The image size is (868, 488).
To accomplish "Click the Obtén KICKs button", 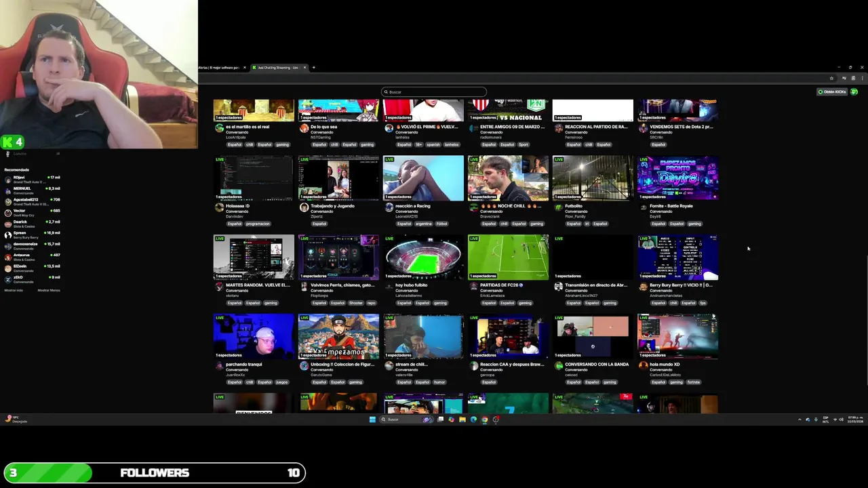I will tap(832, 91).
